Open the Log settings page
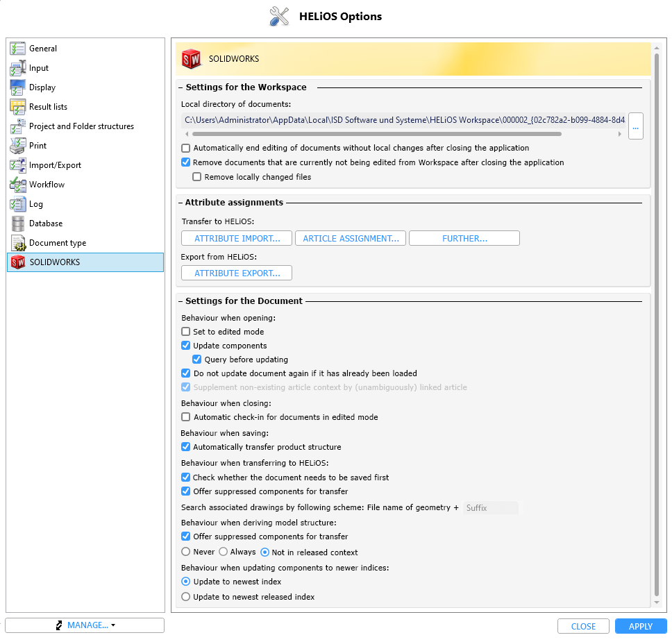 85,204
